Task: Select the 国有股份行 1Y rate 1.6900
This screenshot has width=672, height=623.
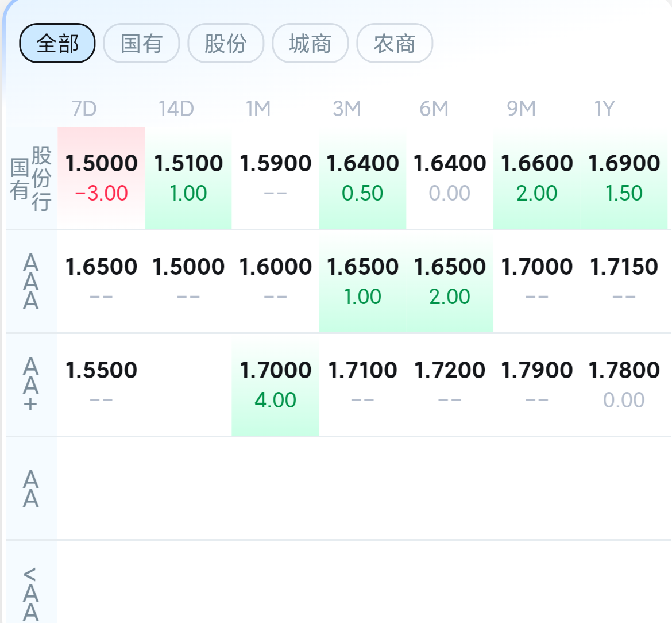Action: click(624, 163)
